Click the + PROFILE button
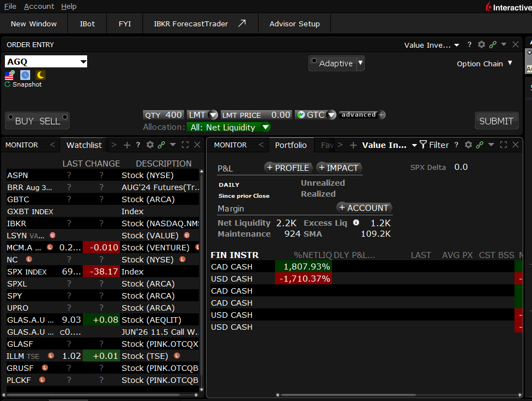Image resolution: width=532 pixels, height=401 pixels. 288,168
